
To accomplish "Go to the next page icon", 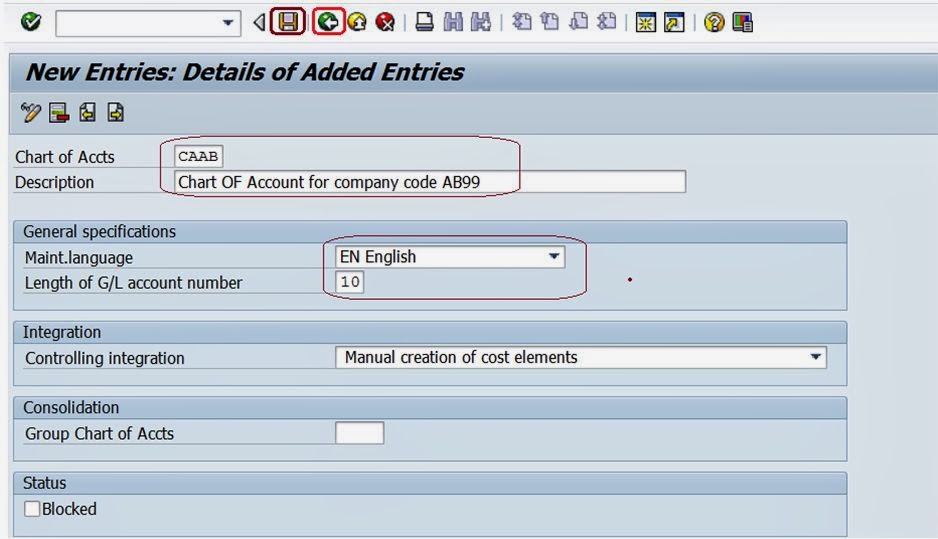I will tap(578, 22).
